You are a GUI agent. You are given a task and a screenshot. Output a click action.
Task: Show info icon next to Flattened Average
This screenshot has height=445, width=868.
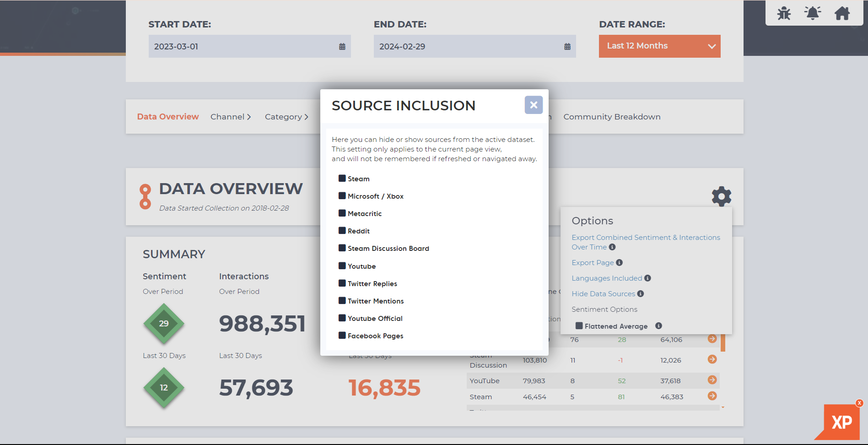tap(658, 326)
